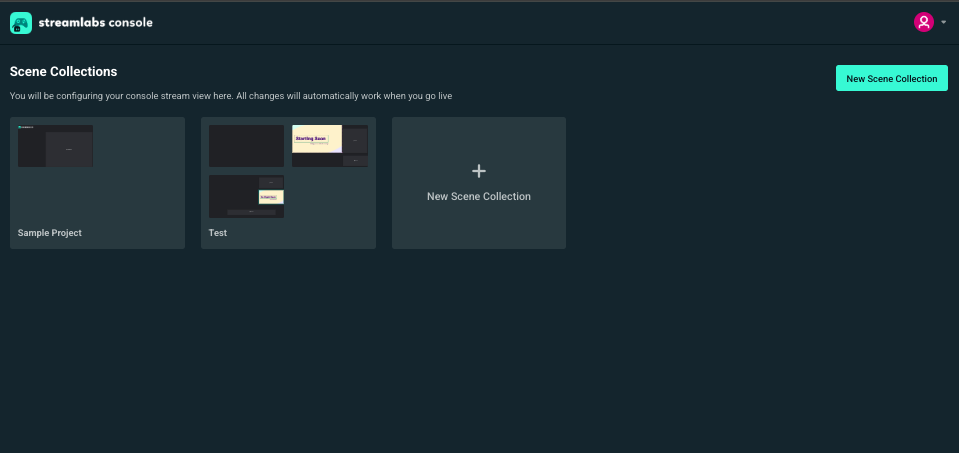Screen dimensions: 959x453
Task: Click the Test collection name label
Action: pyautogui.click(x=218, y=233)
